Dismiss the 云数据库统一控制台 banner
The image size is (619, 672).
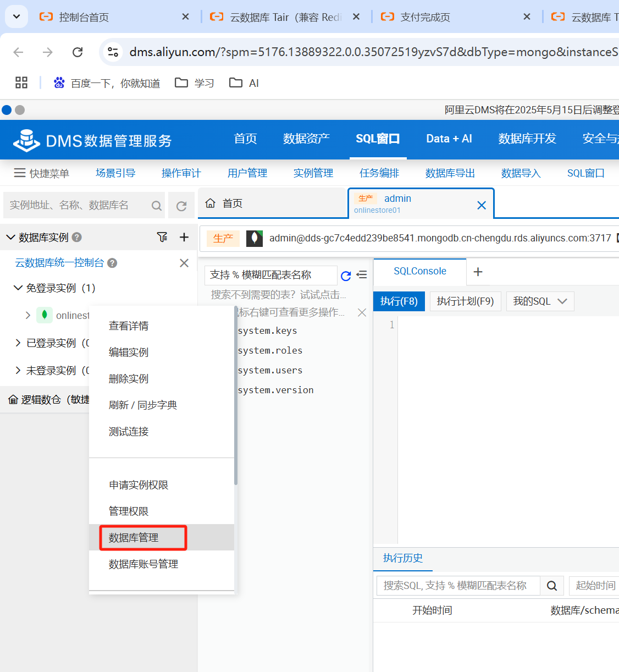click(x=184, y=263)
